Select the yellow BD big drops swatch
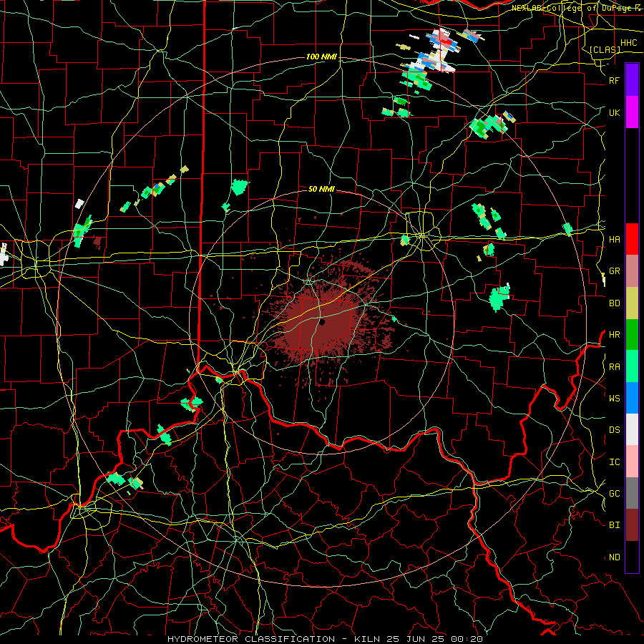The image size is (644, 644). click(x=632, y=303)
